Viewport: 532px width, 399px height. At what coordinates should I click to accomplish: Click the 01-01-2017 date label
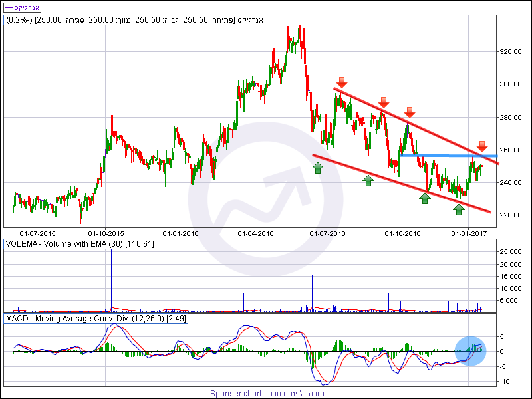tap(469, 234)
